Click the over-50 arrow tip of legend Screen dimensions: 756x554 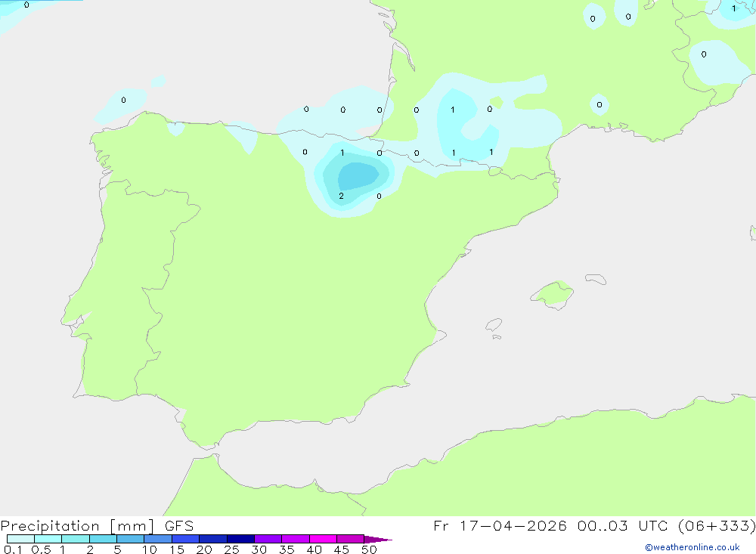[x=377, y=539]
